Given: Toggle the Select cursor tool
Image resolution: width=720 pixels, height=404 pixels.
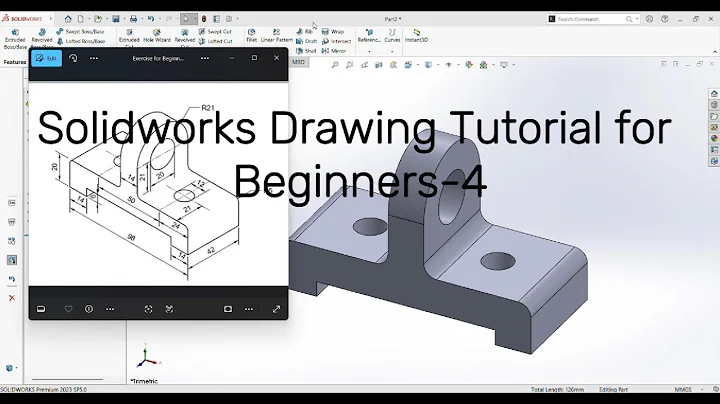Looking at the screenshot, I should [x=186, y=19].
